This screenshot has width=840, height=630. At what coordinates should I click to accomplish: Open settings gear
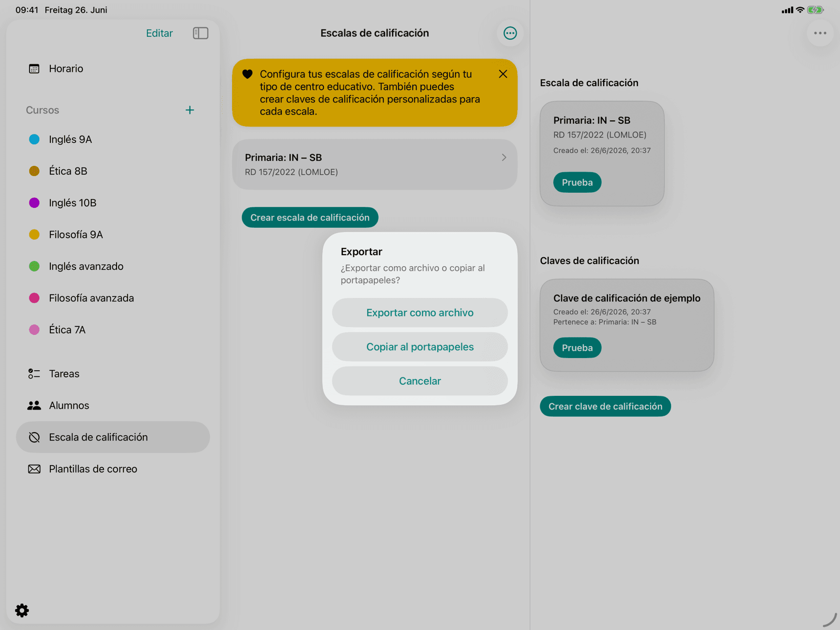click(22, 610)
